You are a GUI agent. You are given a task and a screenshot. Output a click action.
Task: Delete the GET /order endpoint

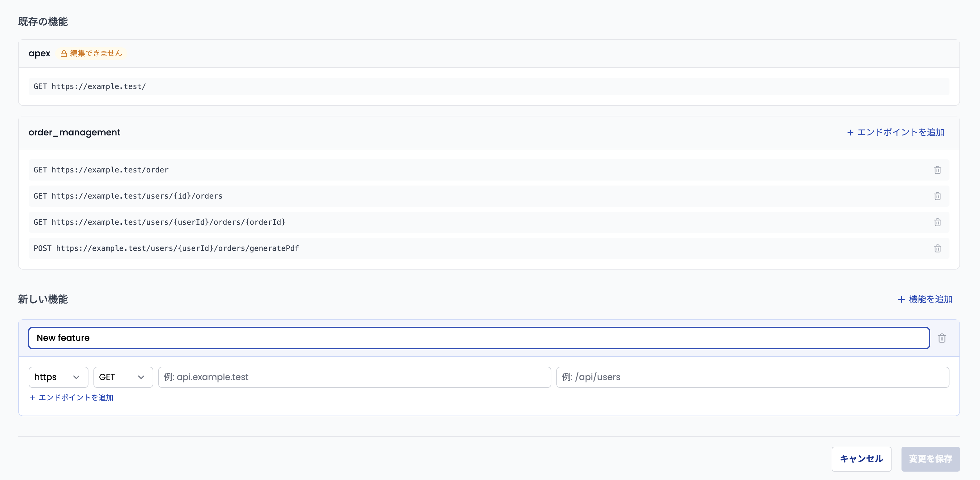937,170
